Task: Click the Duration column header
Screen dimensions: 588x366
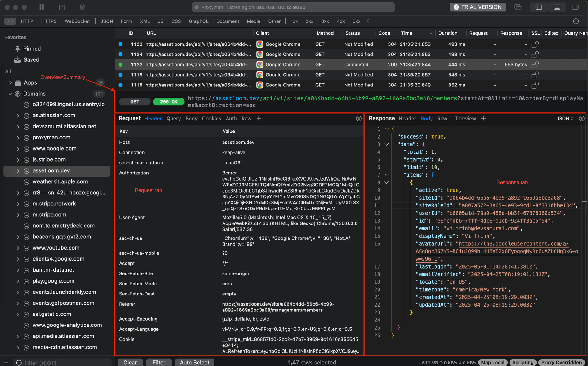Action: tap(448, 33)
